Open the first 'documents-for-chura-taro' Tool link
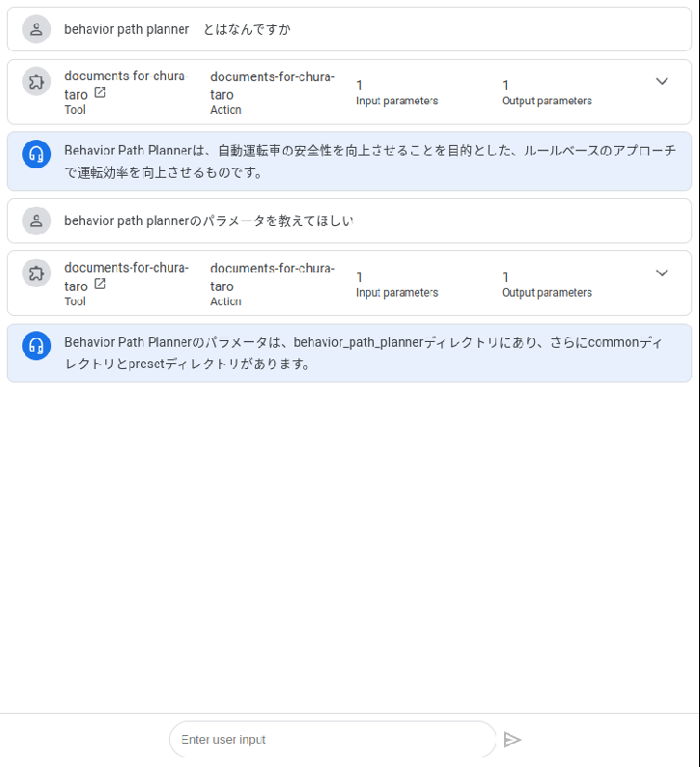700x767 pixels. point(126,85)
